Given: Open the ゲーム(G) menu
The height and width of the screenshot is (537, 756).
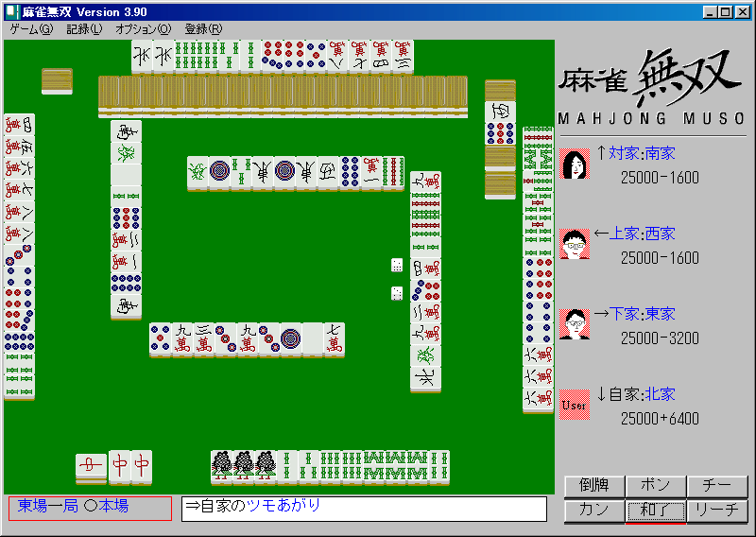Looking at the screenshot, I should point(31,29).
